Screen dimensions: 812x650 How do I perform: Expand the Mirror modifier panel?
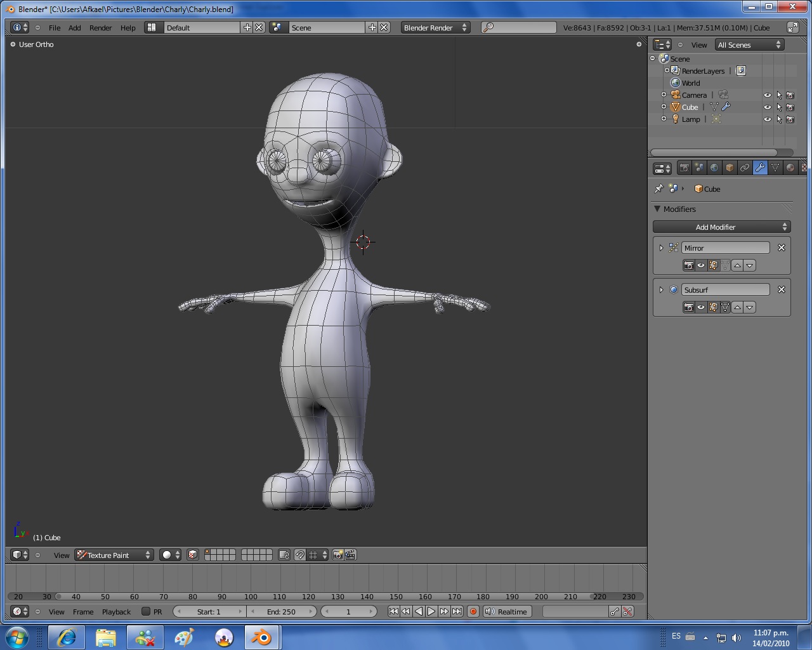tap(661, 248)
